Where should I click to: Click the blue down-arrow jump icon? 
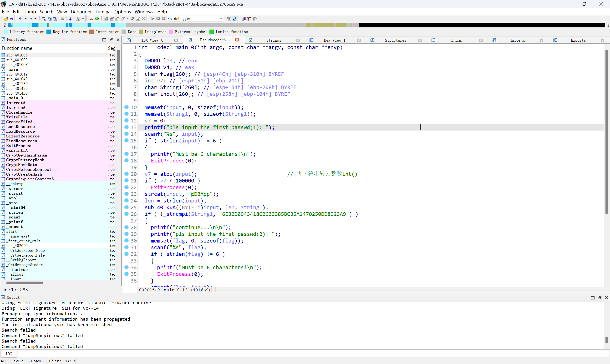coord(70,19)
